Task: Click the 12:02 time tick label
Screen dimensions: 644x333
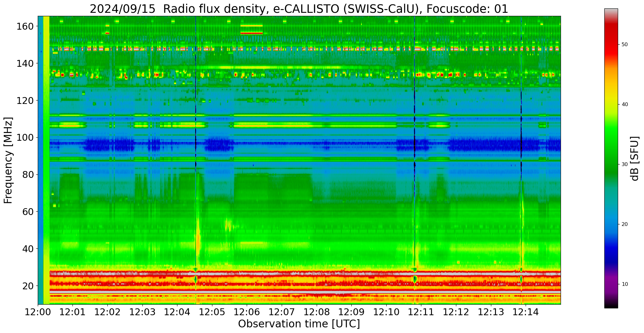Action: tap(108, 312)
